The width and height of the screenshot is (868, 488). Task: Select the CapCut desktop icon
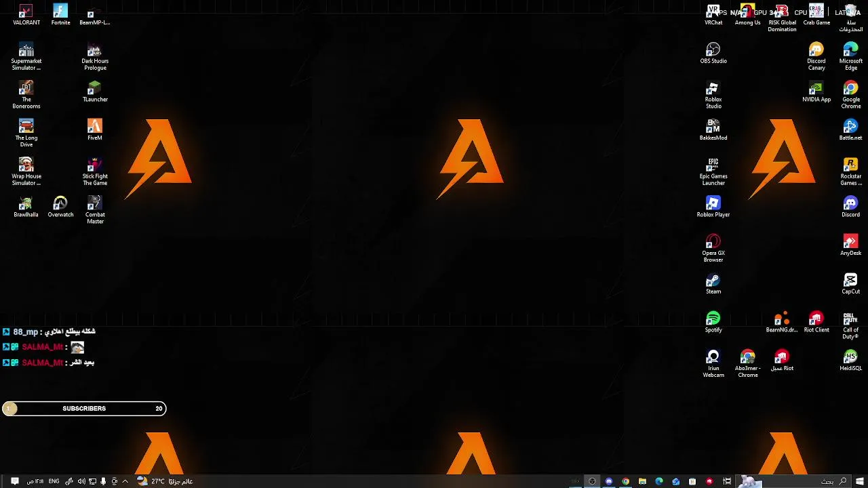851,284
